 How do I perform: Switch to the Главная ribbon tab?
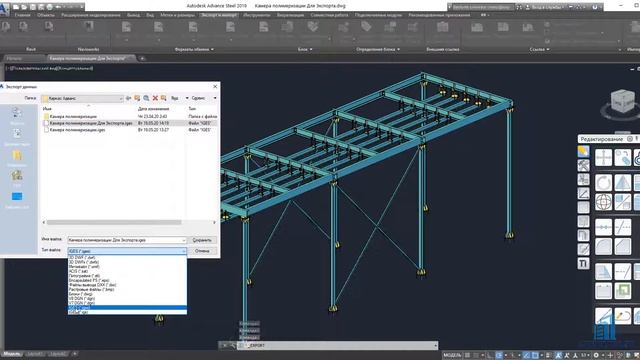coord(22,15)
